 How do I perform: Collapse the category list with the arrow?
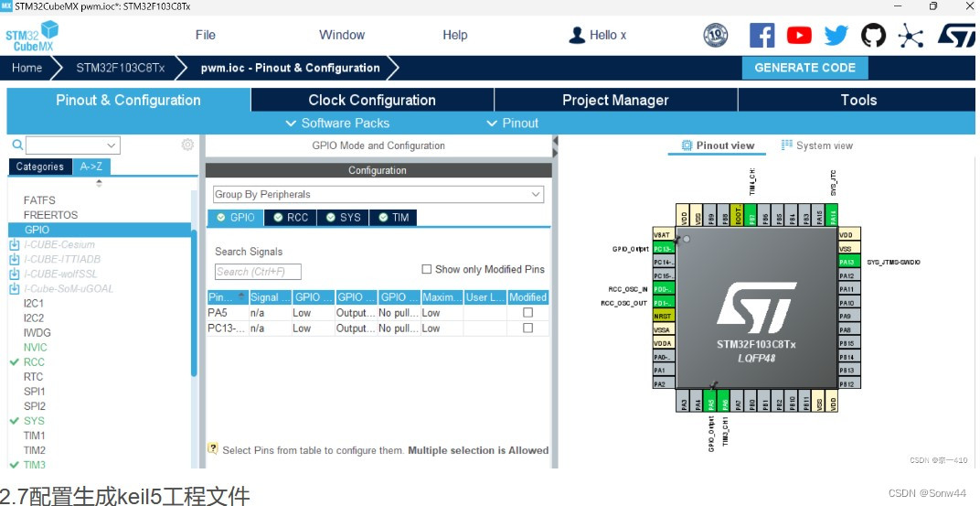tap(99, 183)
